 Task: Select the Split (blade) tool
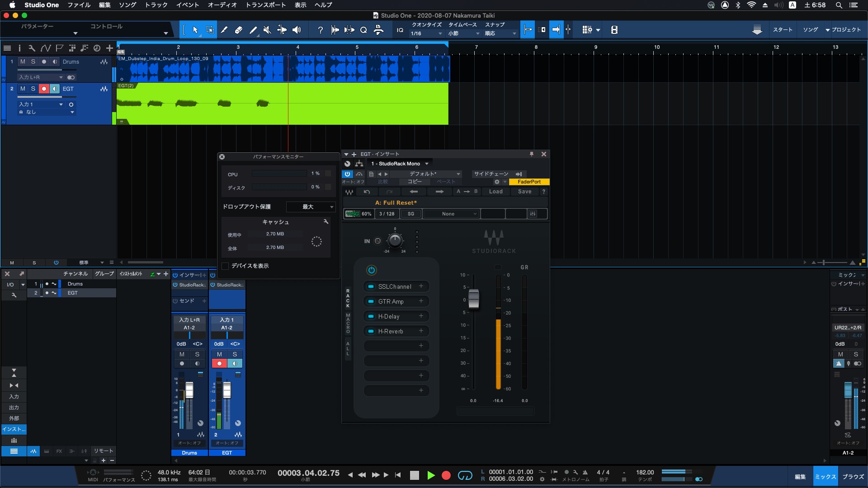coord(224,30)
